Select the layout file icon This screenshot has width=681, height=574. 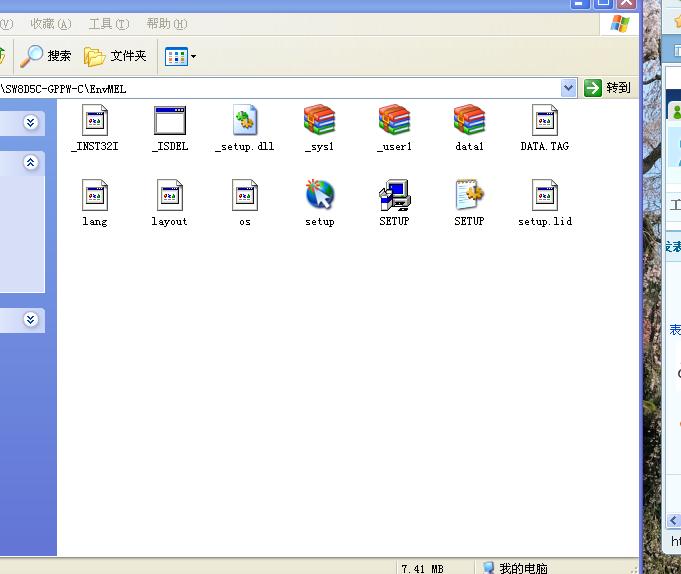(x=170, y=196)
